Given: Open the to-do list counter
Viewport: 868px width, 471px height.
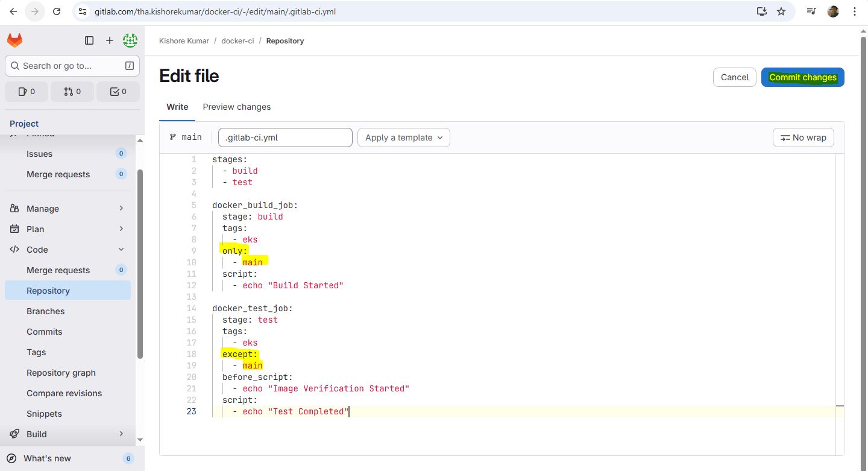Looking at the screenshot, I should click(118, 92).
